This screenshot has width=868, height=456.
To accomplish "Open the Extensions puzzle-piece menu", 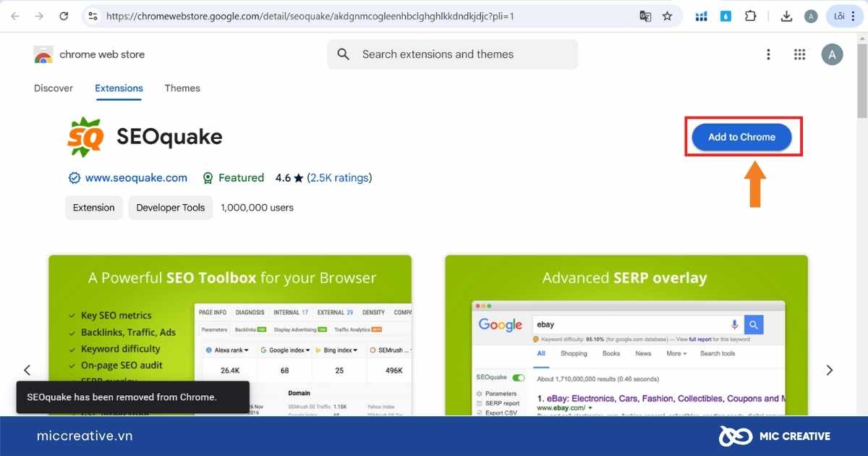I will [x=750, y=16].
